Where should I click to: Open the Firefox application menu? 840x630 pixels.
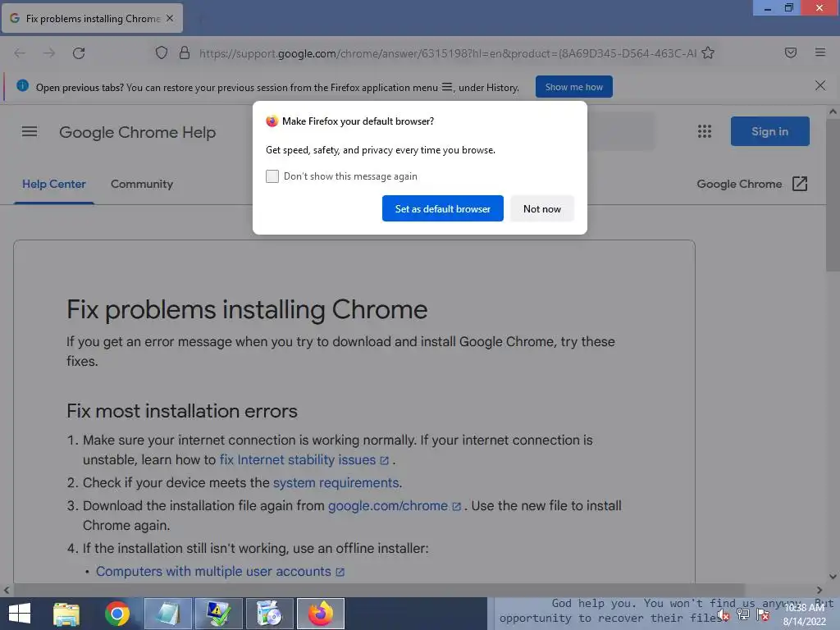point(820,52)
